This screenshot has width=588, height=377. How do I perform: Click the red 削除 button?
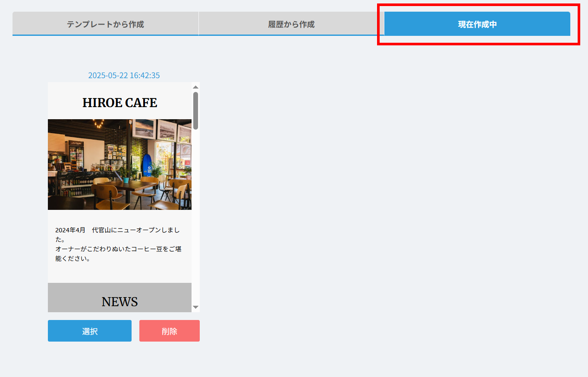170,331
